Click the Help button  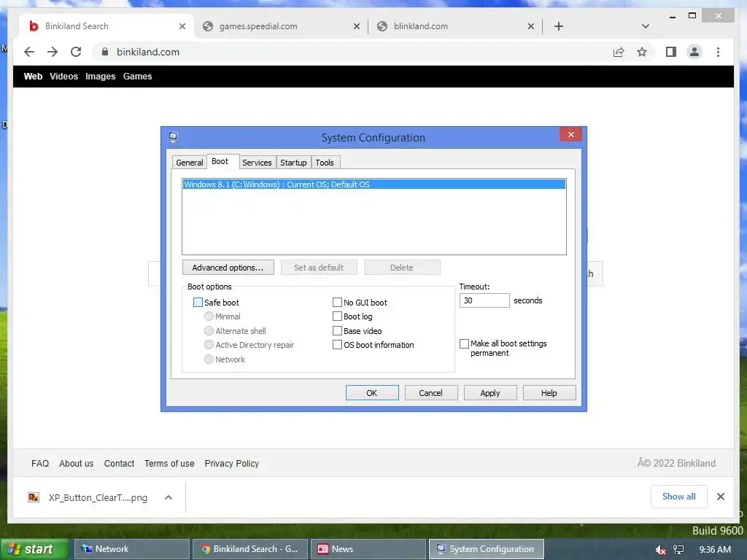click(x=549, y=393)
